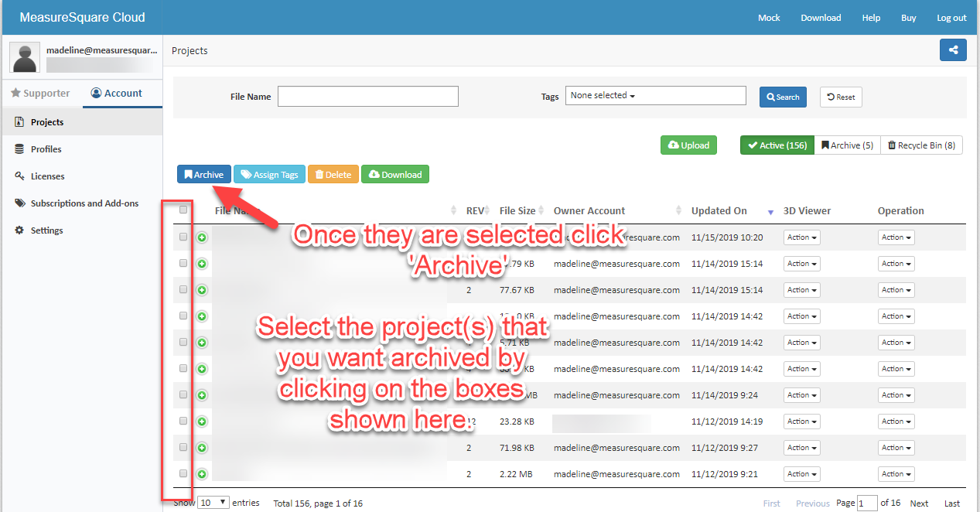Open Operation Action dropdown for 10:20 row

(896, 237)
